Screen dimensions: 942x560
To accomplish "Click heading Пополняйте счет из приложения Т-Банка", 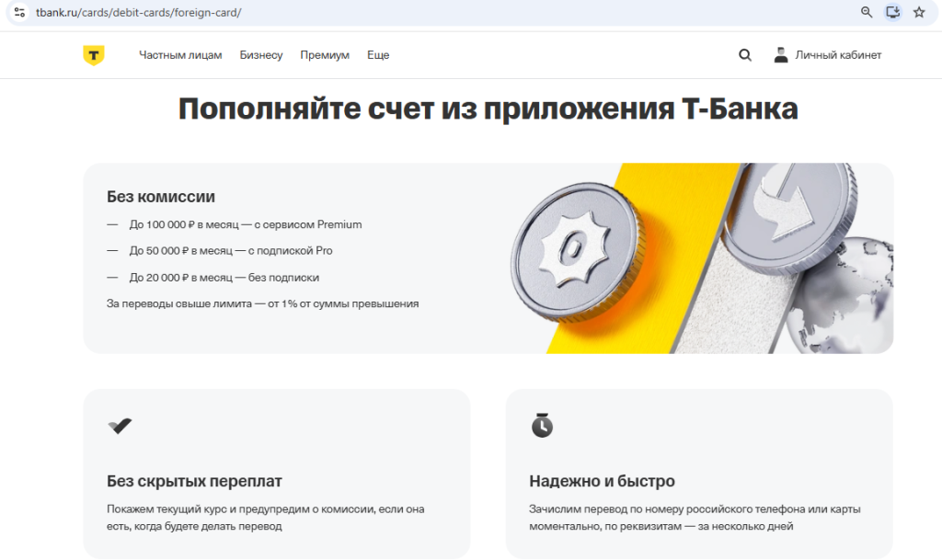I will 488,109.
